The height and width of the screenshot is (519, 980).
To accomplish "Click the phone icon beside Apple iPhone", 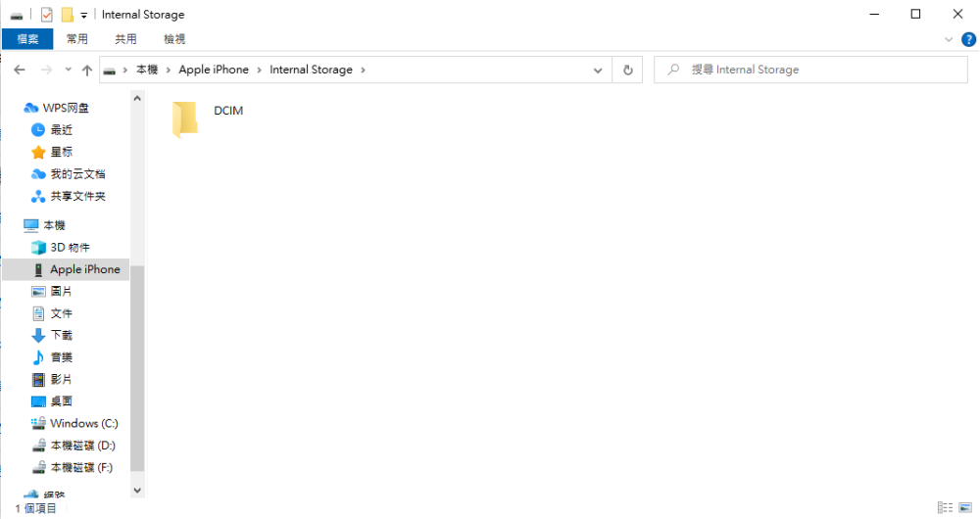I will pyautogui.click(x=38, y=270).
